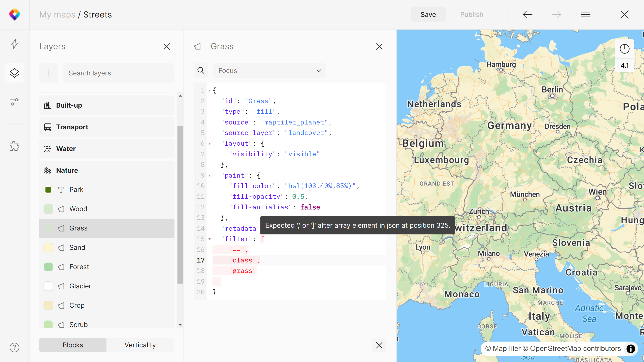
Task: Reset map bearing with compass icon
Action: click(x=624, y=49)
